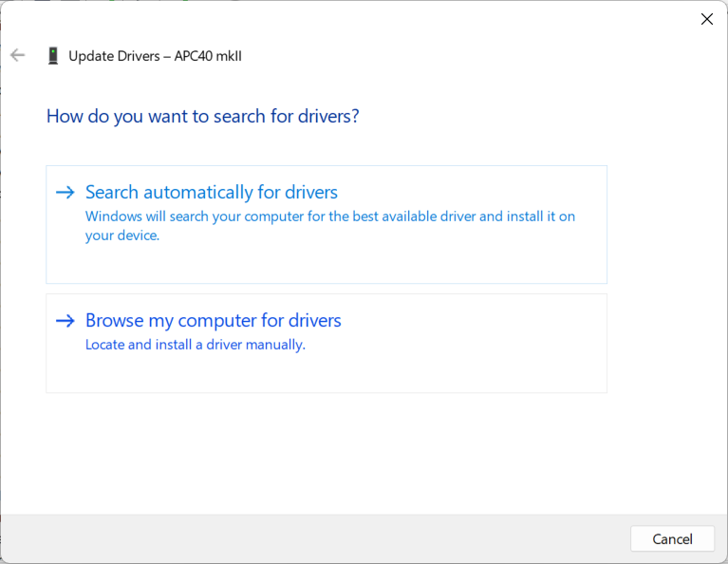Click 'APC40 mkII' device name in the title
The width and height of the screenshot is (728, 564).
pos(209,56)
